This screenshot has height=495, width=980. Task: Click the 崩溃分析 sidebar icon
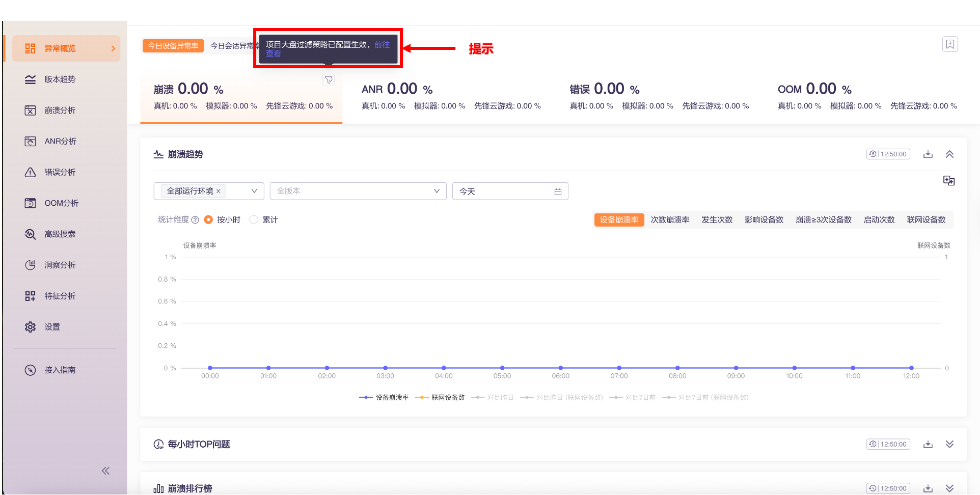31,111
